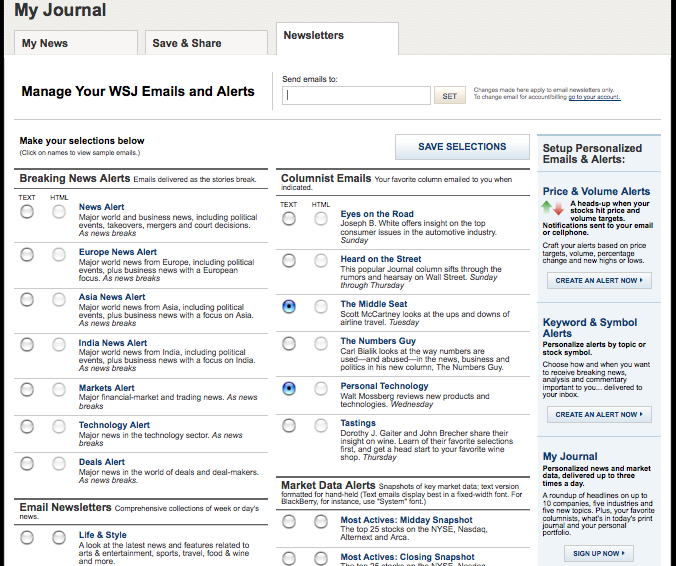This screenshot has height=566, width=676.
Task: Click SIGN UP NOW for My Journal
Action: click(599, 553)
